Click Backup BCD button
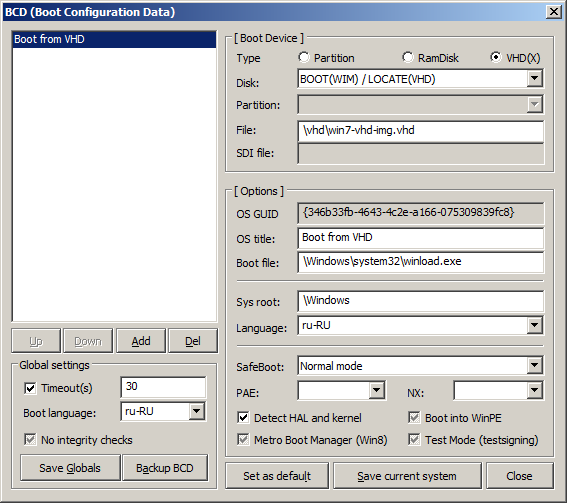Image resolution: width=567 pixels, height=503 pixels. [165, 468]
